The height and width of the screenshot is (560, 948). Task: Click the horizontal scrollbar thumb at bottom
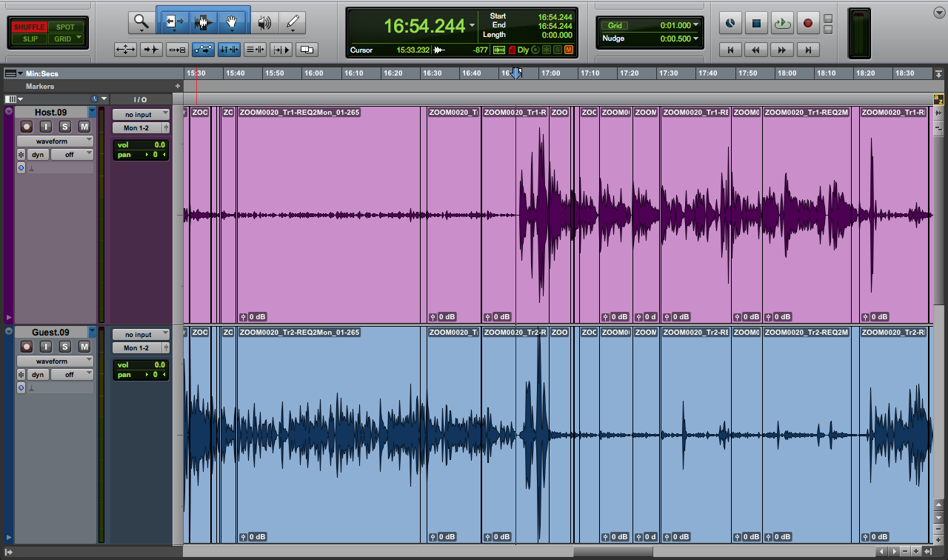click(x=612, y=552)
